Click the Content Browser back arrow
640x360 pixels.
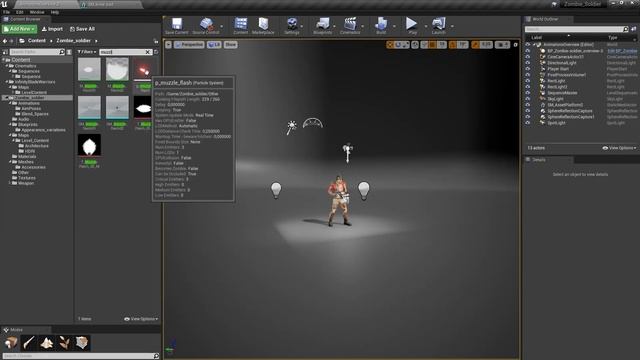point(5,41)
